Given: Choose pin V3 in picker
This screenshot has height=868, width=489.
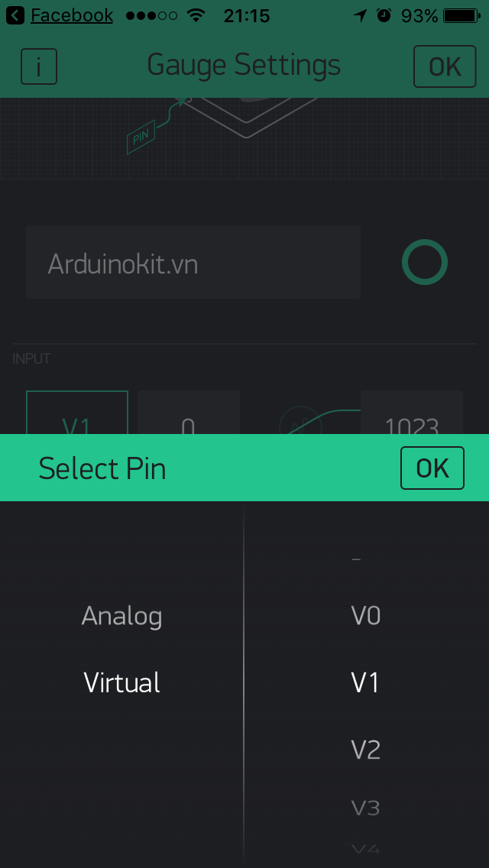Looking at the screenshot, I should [365, 808].
